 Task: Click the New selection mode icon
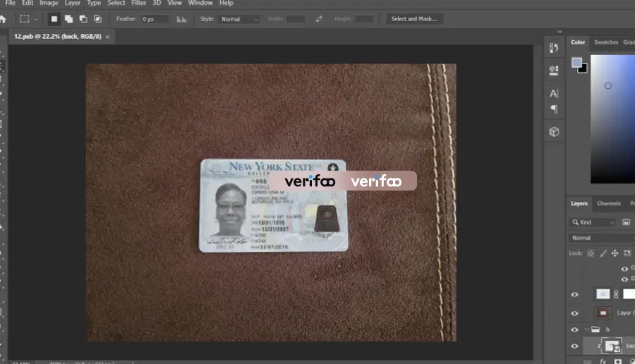(x=54, y=19)
